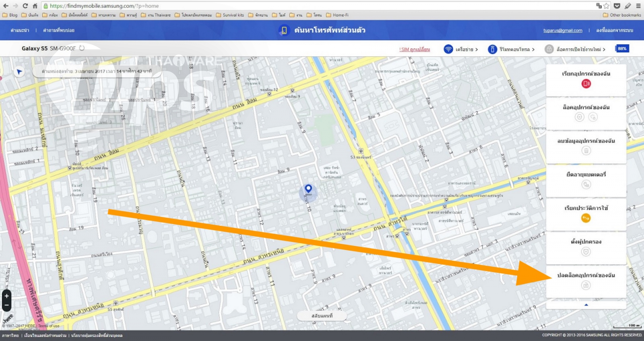Zoom in the map with plus
Screen dimensions: 644x341
6,296
